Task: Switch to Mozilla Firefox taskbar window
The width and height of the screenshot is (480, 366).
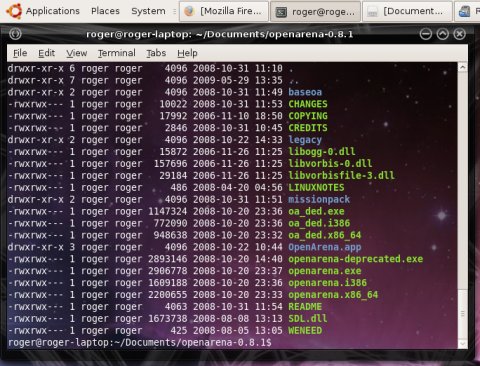Action: click(x=224, y=12)
